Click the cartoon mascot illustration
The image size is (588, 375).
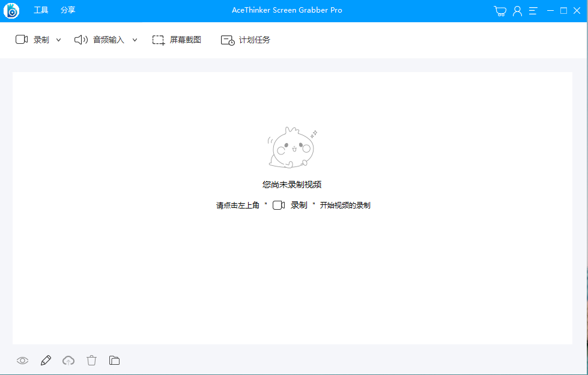coord(292,148)
